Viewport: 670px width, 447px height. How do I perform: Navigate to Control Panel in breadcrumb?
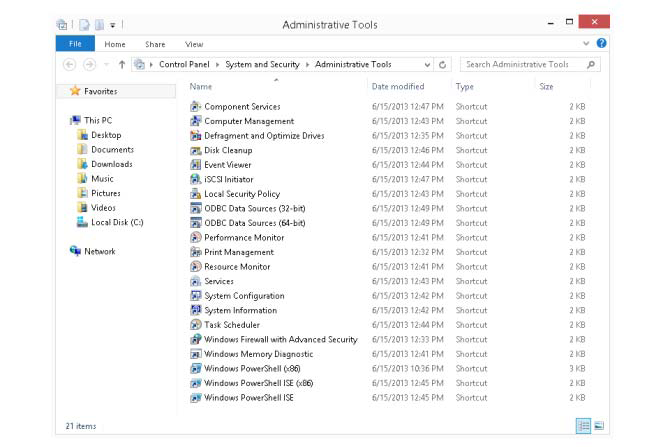click(184, 65)
